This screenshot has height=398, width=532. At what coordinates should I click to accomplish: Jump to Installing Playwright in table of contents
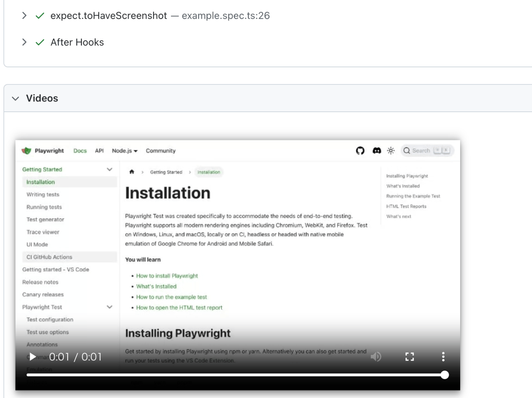(407, 176)
